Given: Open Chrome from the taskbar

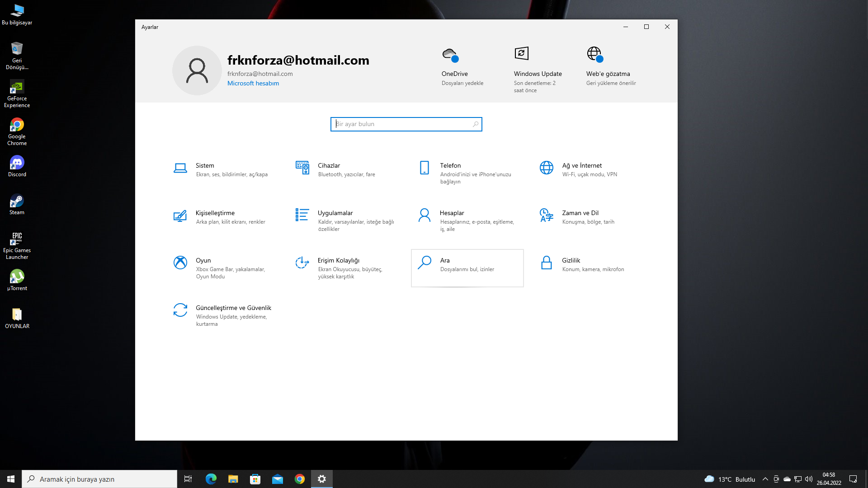Looking at the screenshot, I should pyautogui.click(x=300, y=479).
